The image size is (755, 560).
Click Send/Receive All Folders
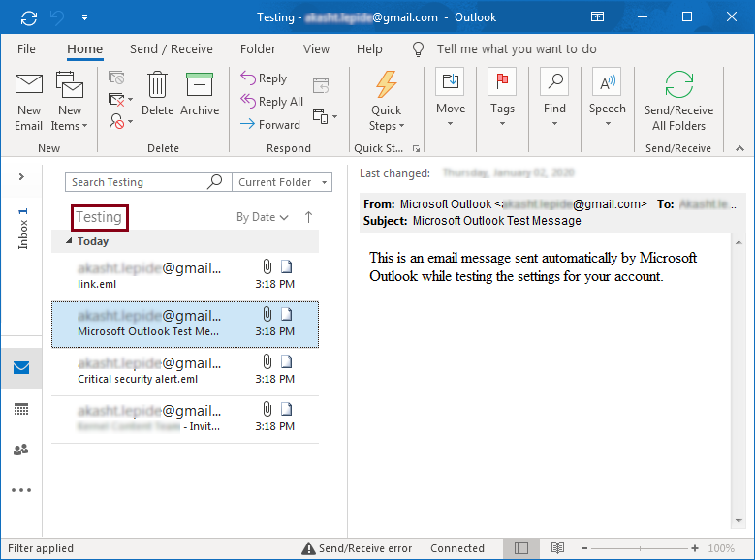[679, 102]
